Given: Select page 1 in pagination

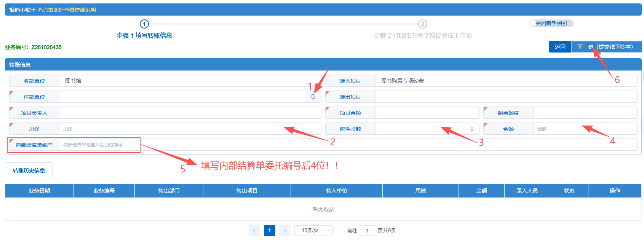Looking at the screenshot, I should pyautogui.click(x=270, y=231).
